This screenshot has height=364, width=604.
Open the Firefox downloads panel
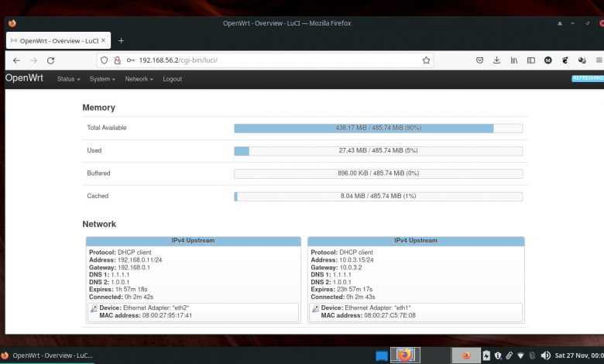(496, 60)
